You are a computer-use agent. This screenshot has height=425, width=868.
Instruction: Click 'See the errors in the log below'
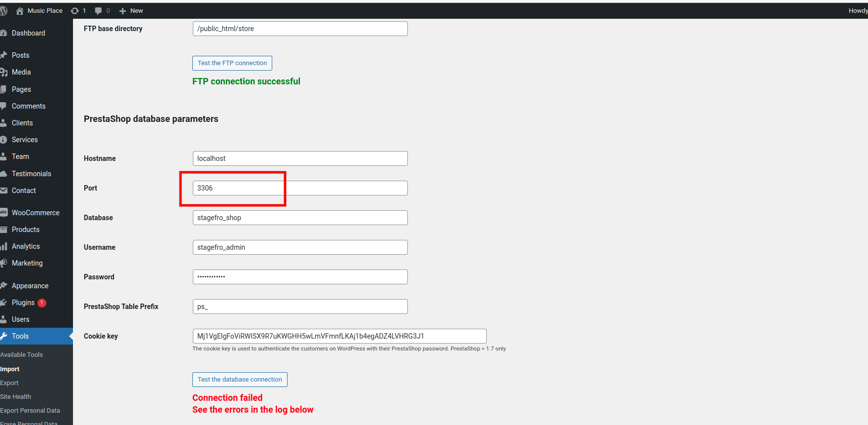coord(253,410)
